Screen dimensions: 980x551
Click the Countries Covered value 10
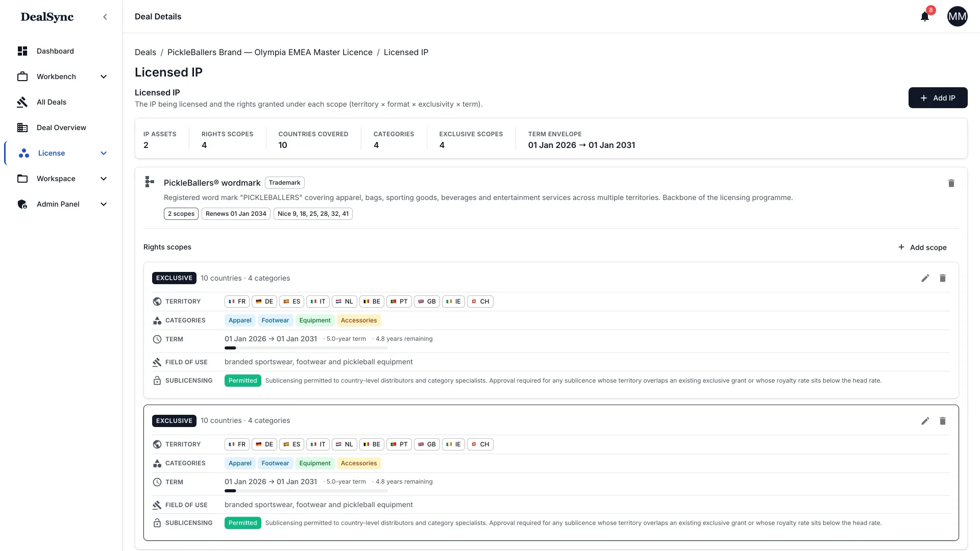[283, 145]
